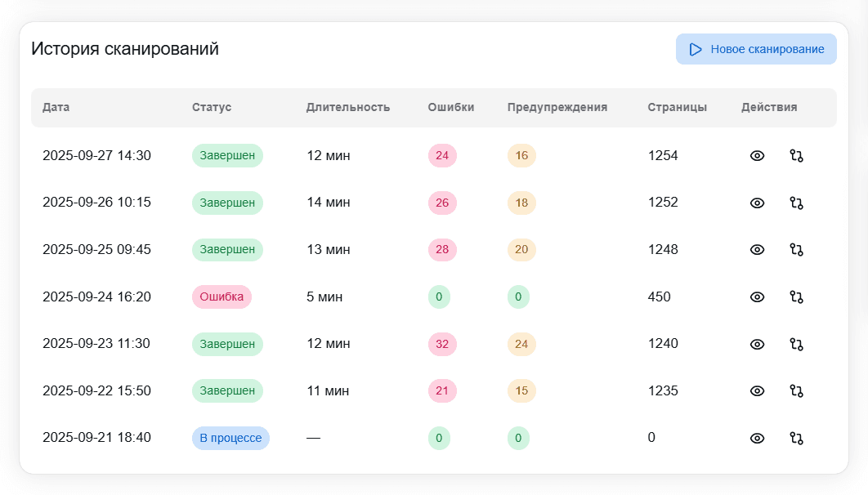
Task: Compare the 2025-09-25 09:45 scan
Action: coord(796,250)
